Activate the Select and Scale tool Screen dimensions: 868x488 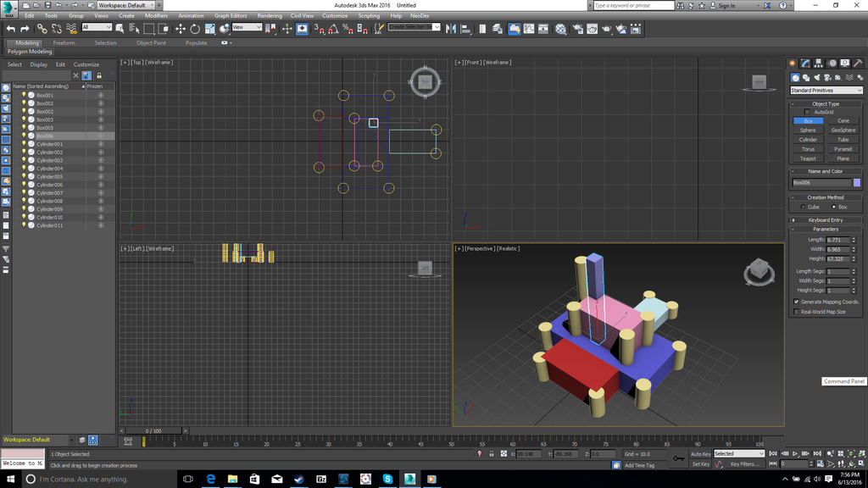[210, 29]
